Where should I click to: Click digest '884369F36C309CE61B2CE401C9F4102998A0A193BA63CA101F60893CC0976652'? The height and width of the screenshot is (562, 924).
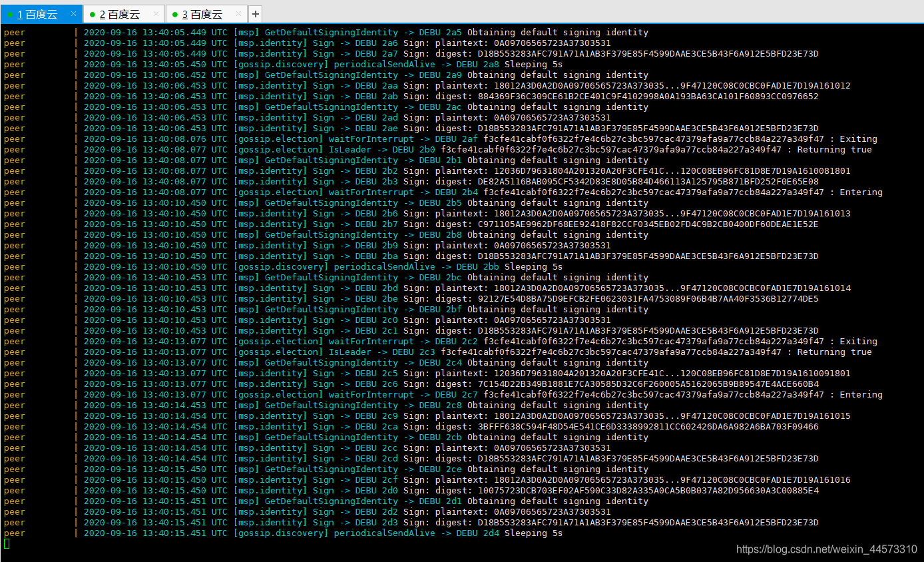click(x=648, y=96)
